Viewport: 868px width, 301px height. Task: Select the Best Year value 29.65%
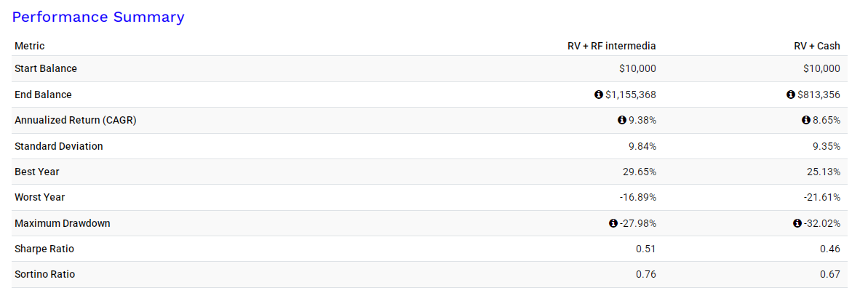[640, 172]
